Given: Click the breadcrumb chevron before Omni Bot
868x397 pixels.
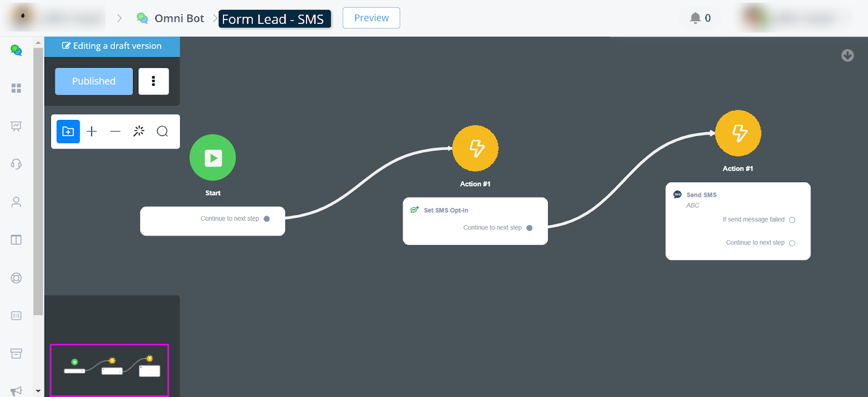Looking at the screenshot, I should (x=119, y=18).
